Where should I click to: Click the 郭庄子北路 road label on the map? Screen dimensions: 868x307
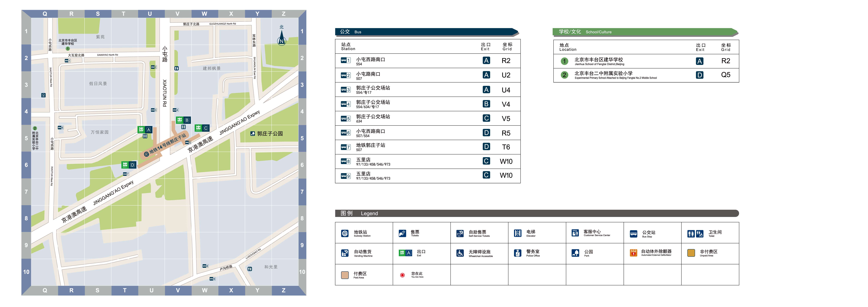point(191,24)
